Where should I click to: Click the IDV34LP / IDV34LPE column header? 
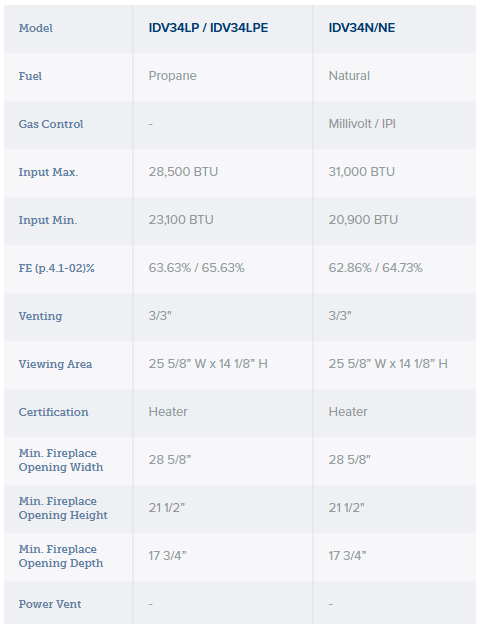click(208, 28)
